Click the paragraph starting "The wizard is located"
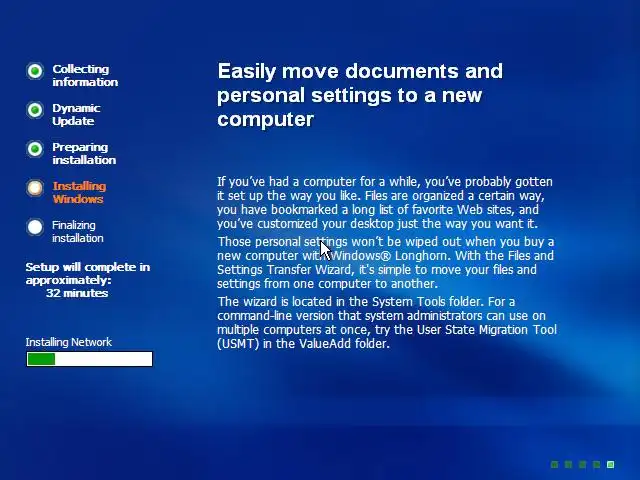Image resolution: width=640 pixels, height=480 pixels. point(387,322)
